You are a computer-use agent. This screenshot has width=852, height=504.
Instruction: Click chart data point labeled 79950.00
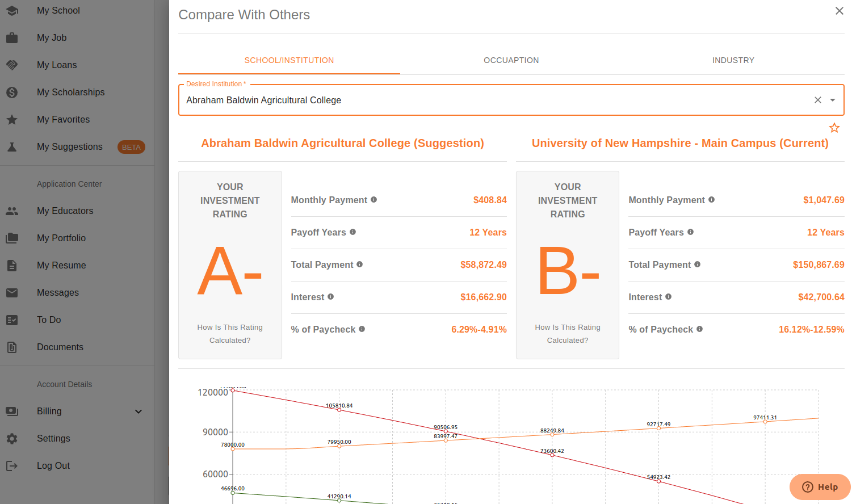[x=339, y=446]
